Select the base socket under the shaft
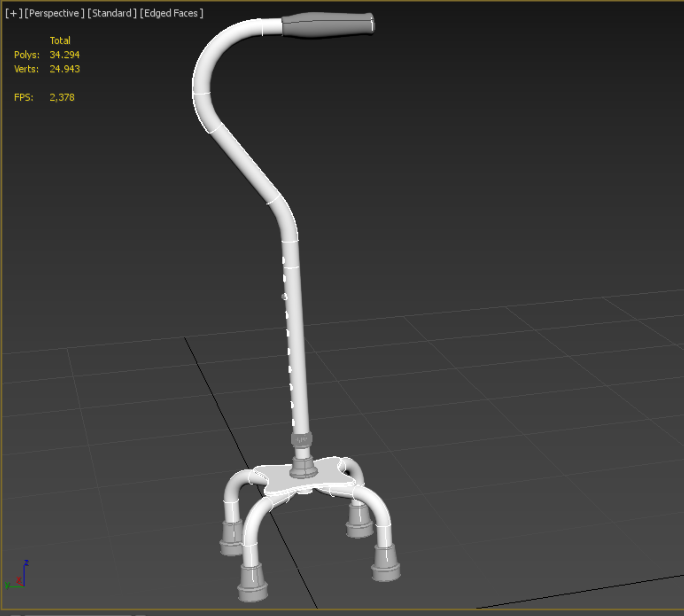This screenshot has height=616, width=684. 303,468
